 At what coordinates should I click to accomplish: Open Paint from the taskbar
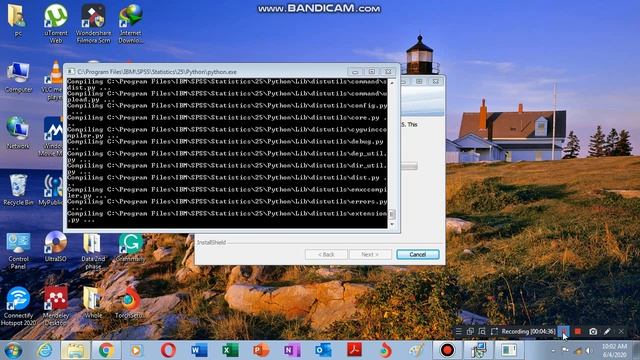click(x=416, y=350)
